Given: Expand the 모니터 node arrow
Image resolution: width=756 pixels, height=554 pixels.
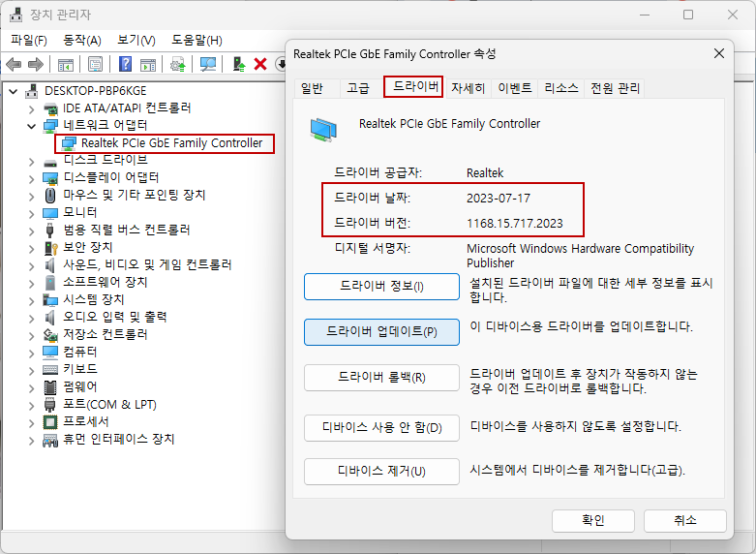Looking at the screenshot, I should pyautogui.click(x=31, y=213).
